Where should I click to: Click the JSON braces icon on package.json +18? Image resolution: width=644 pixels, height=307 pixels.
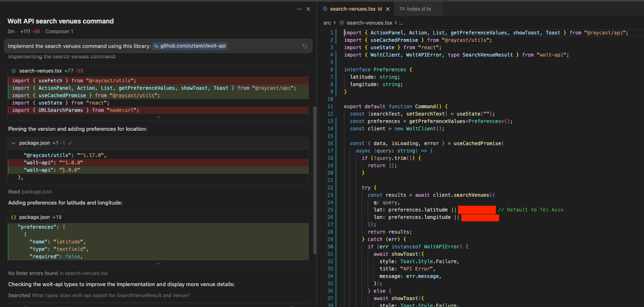14,217
